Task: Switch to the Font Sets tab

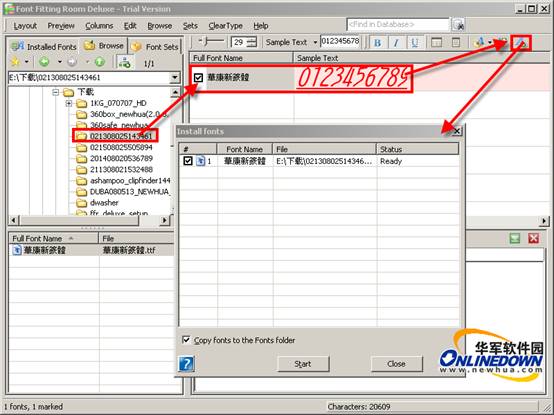Action: (x=155, y=47)
